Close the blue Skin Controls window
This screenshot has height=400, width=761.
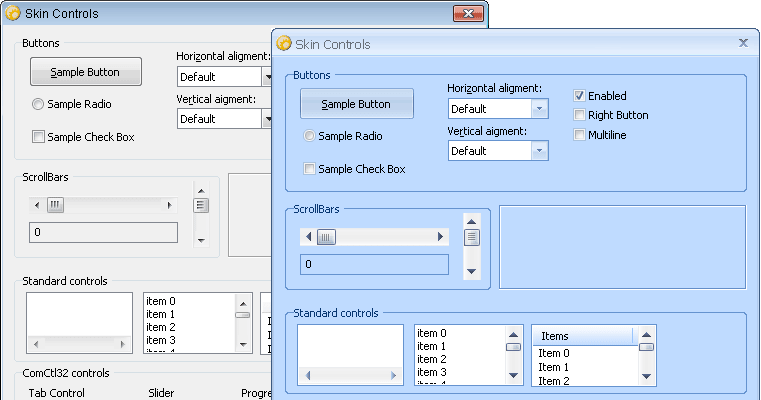743,43
